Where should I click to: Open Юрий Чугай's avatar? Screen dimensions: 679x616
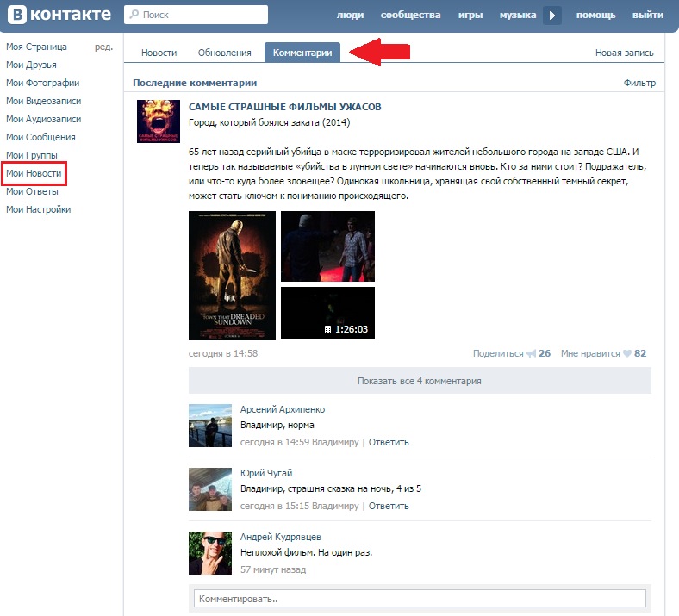(x=210, y=489)
